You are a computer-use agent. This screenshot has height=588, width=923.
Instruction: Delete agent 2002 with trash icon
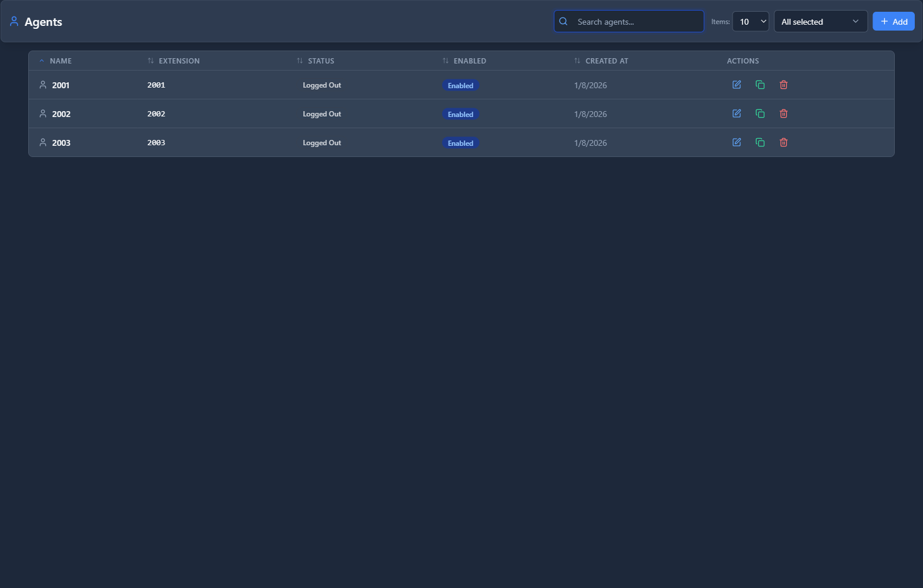(x=783, y=113)
